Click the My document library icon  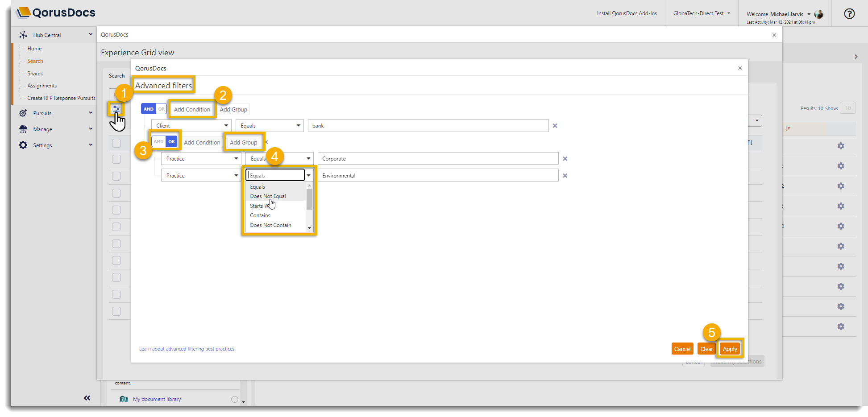click(x=124, y=399)
